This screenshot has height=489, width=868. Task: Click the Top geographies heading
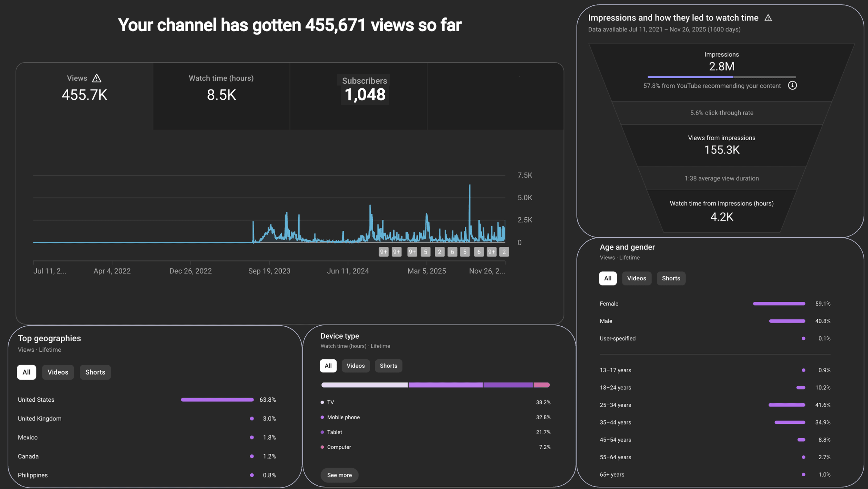[x=49, y=338]
